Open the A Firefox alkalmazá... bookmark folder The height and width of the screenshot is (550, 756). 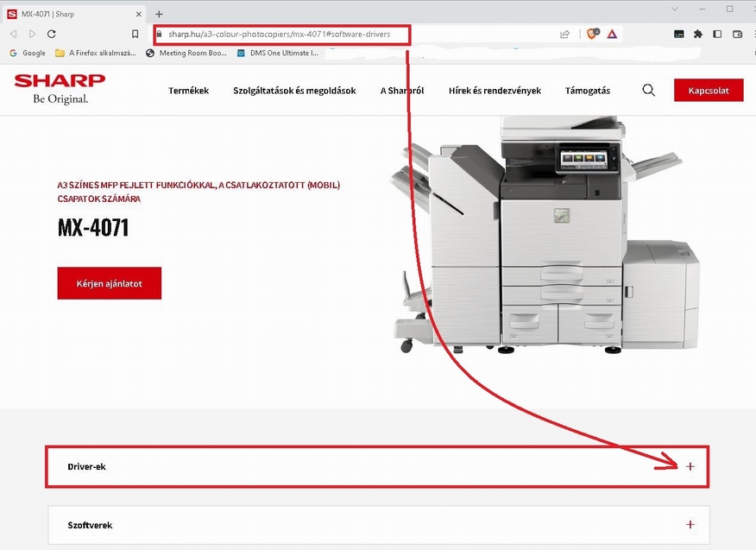click(x=96, y=53)
